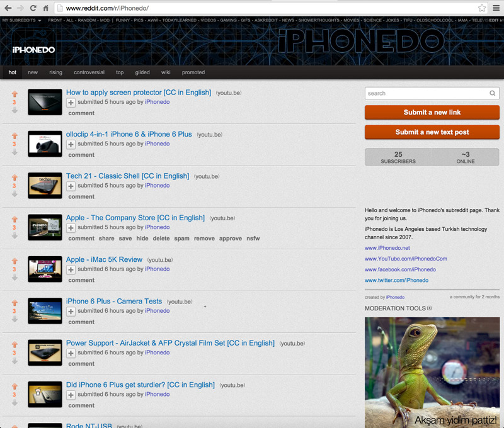The height and width of the screenshot is (428, 504).
Task: Click Submit a new link button
Action: coord(432,113)
